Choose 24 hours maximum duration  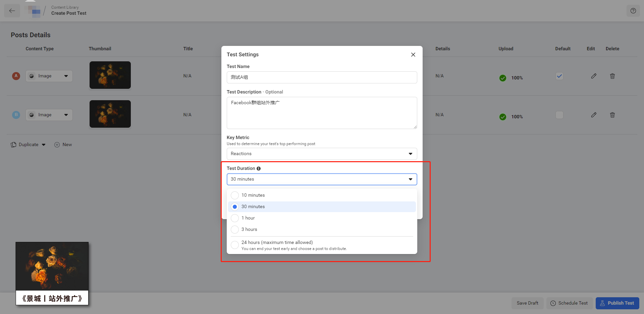(235, 245)
